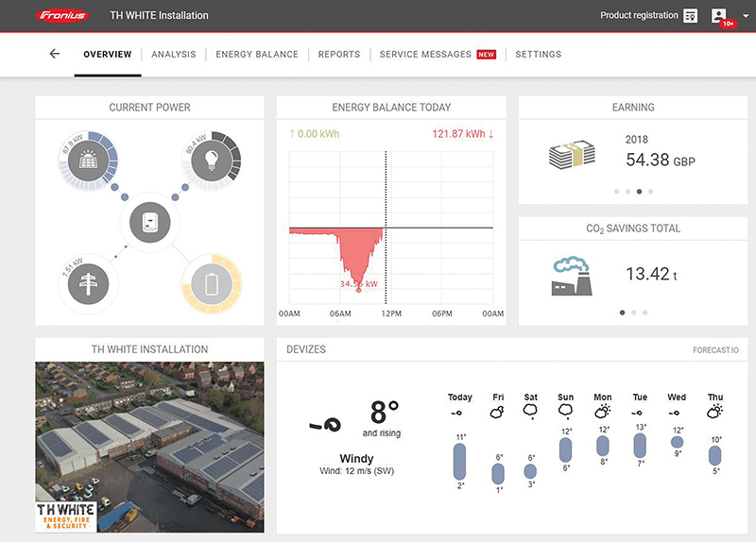Select the first Earning carousel dot
Screen dimensions: 756x542
616,192
